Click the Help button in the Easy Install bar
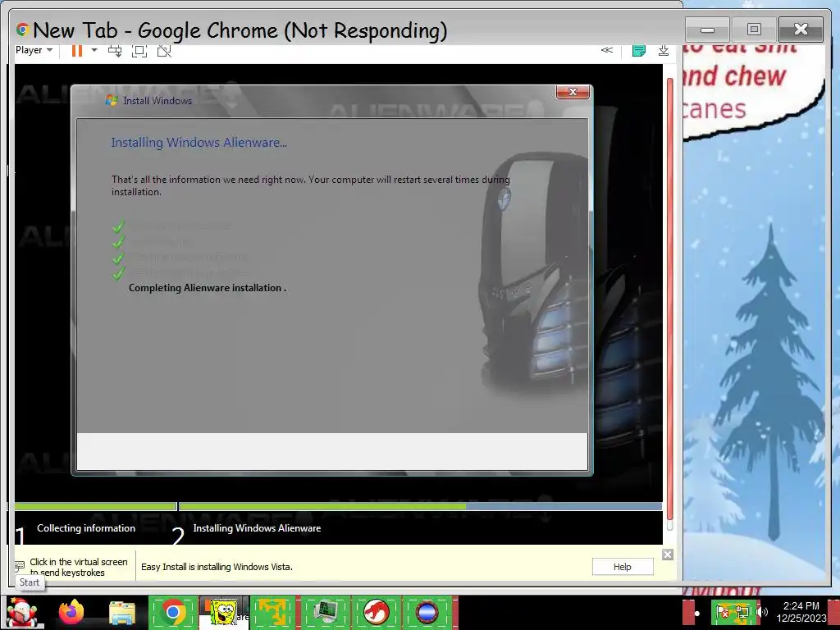The image size is (840, 630). coord(623,567)
